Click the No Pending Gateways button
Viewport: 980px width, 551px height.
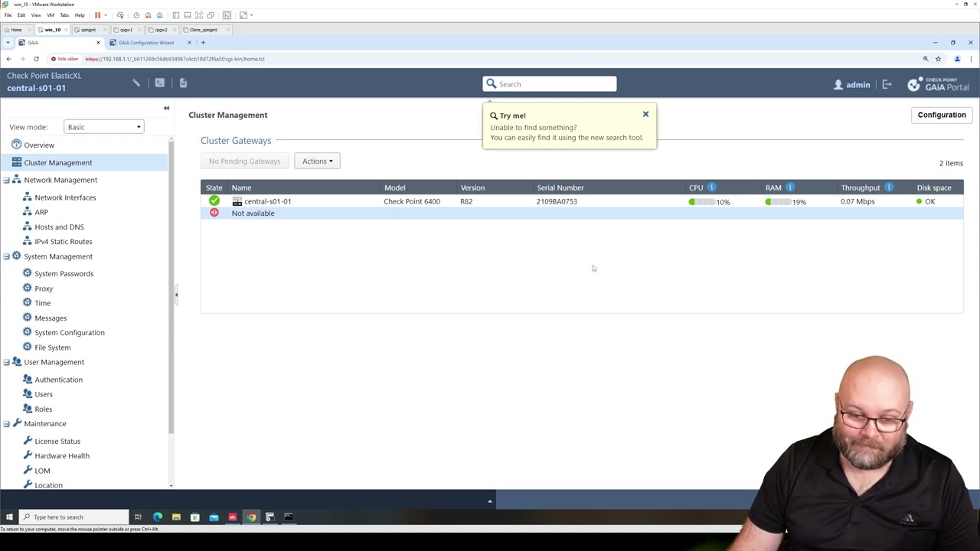(244, 161)
